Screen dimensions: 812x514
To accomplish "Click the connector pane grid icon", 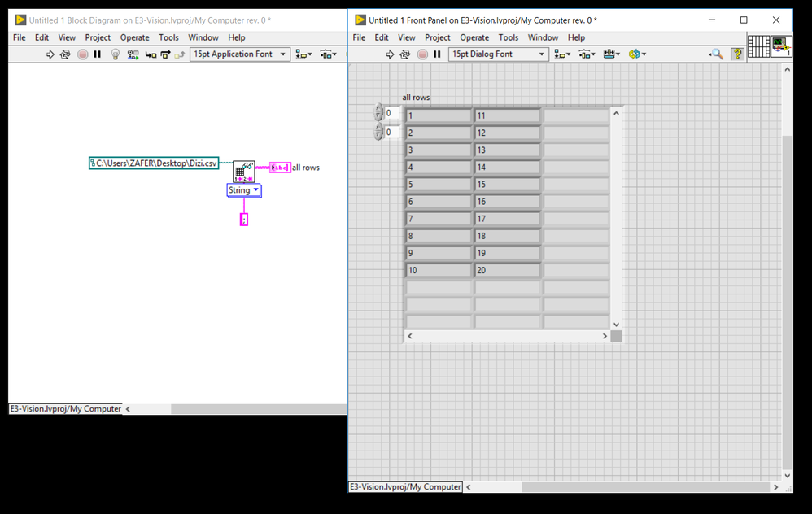I will [758, 46].
